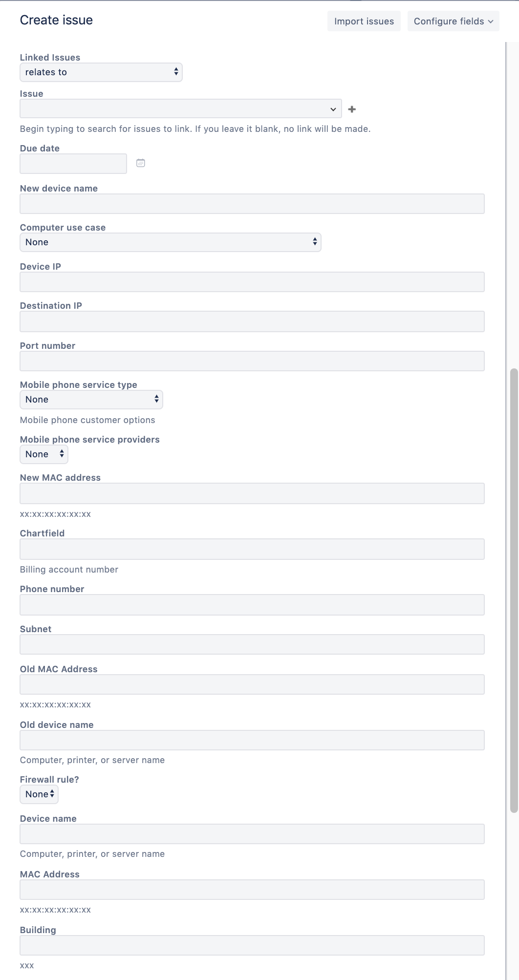Viewport: 519px width, 980px height.
Task: Click the Destination IP text field
Action: point(252,321)
